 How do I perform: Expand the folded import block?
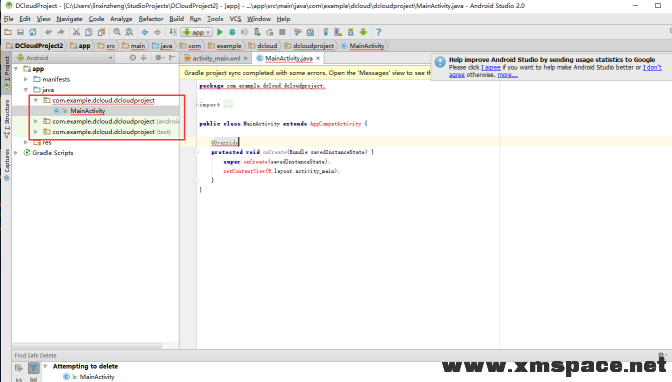point(196,105)
